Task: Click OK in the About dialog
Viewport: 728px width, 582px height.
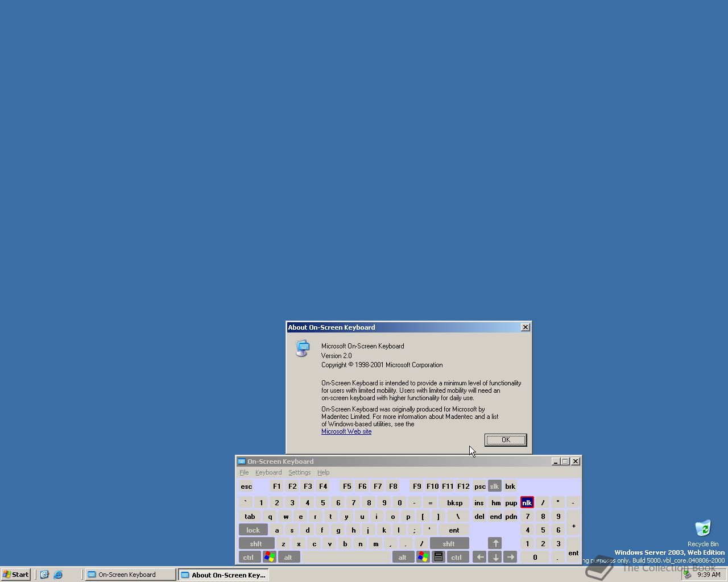Action: click(x=506, y=440)
